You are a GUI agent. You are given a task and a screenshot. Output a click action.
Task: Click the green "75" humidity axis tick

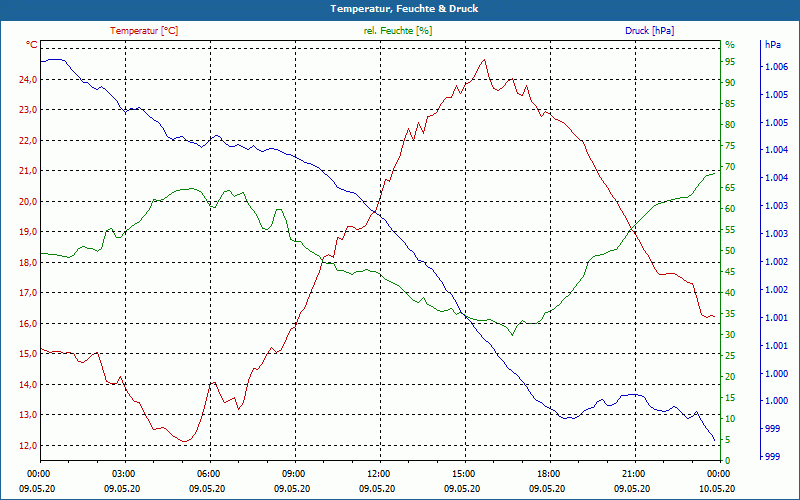pos(730,146)
